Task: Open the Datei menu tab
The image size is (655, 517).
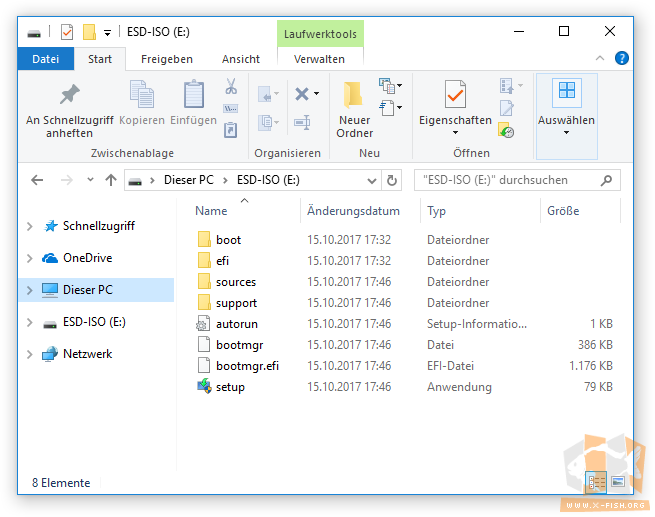Action: click(46, 59)
